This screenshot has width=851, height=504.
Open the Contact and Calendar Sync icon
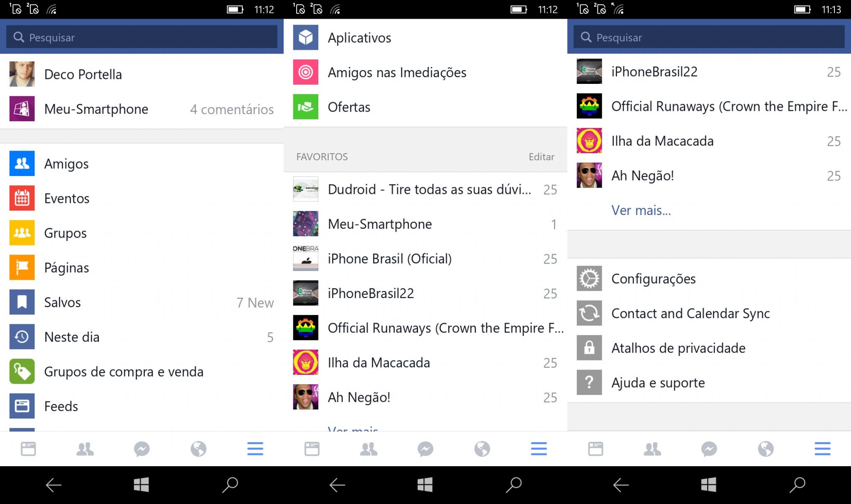point(589,313)
